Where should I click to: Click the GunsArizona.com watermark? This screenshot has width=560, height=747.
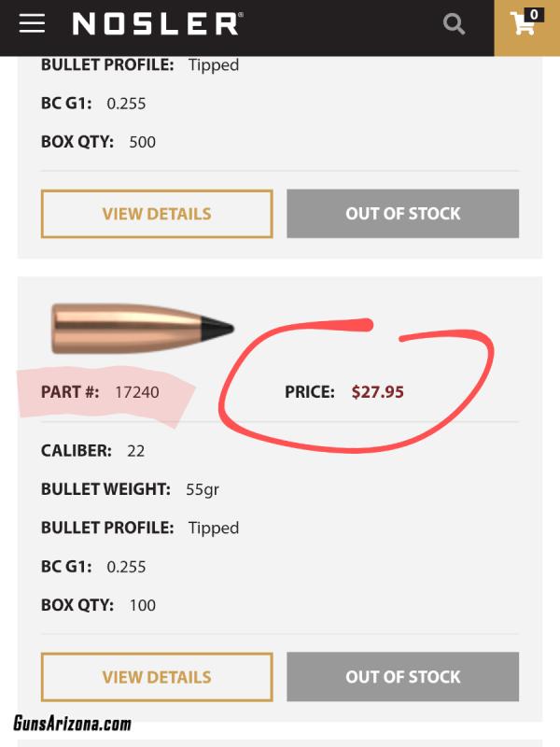72,723
